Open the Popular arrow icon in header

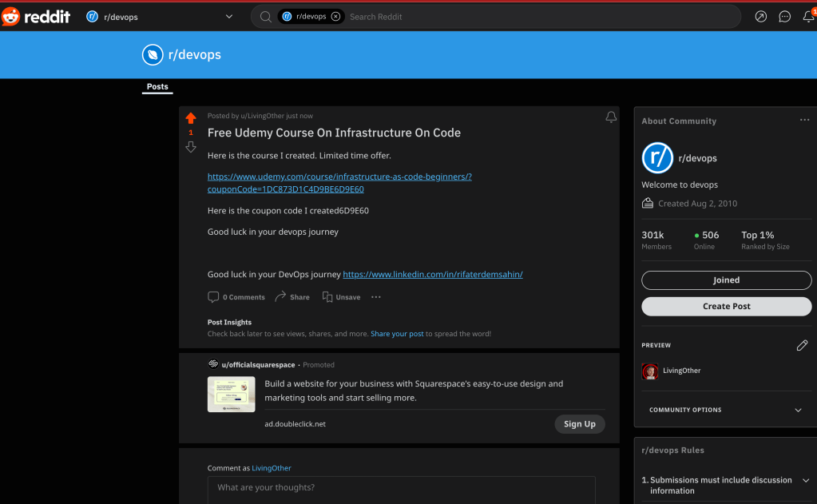[x=761, y=17]
